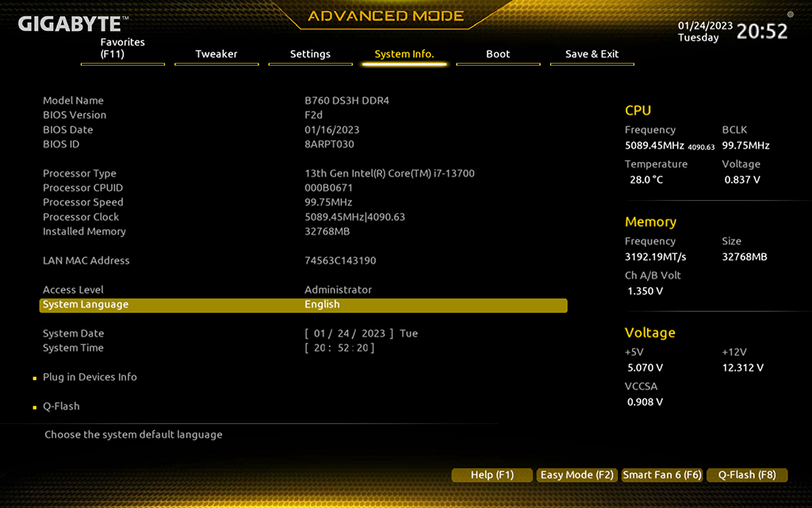Click the small indicator dot beside clock
The height and width of the screenshot is (508, 812).
coord(791,14)
